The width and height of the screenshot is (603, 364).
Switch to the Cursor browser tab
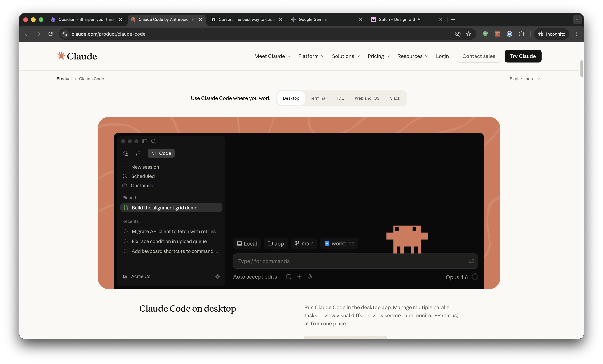click(246, 19)
